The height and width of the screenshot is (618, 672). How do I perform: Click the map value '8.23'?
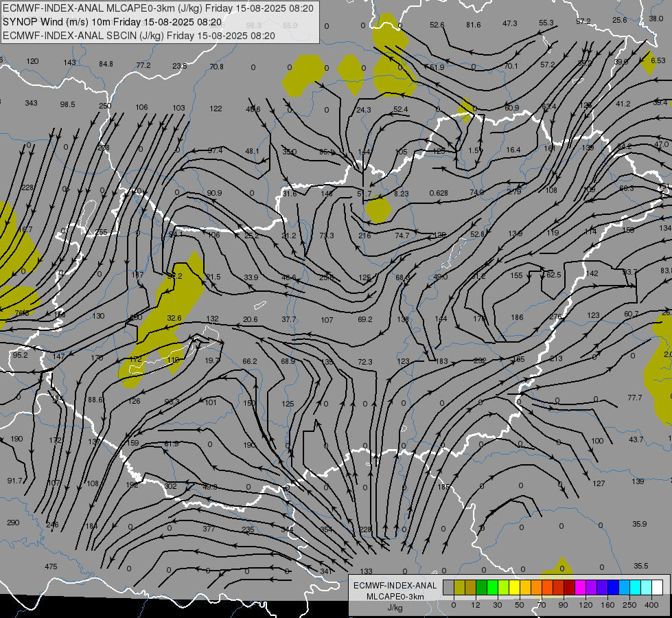(402, 194)
